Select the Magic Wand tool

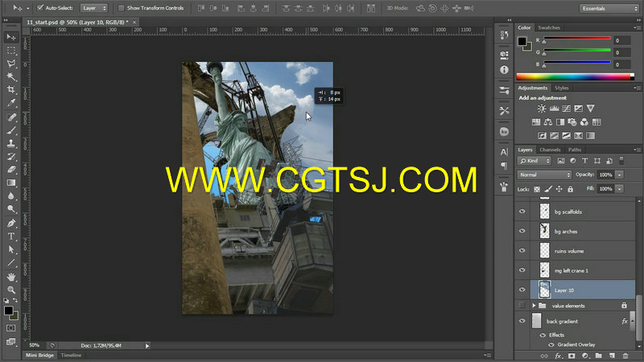[x=11, y=76]
